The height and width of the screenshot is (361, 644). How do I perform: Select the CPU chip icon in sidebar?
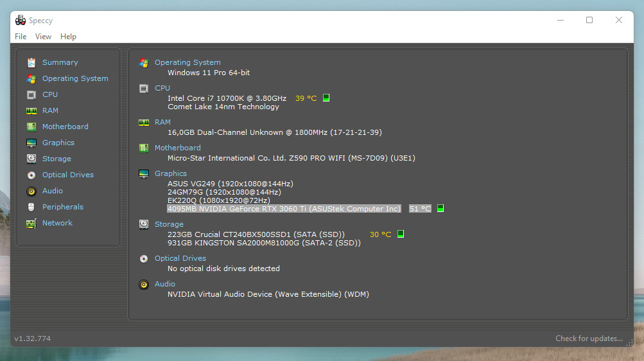[31, 94]
